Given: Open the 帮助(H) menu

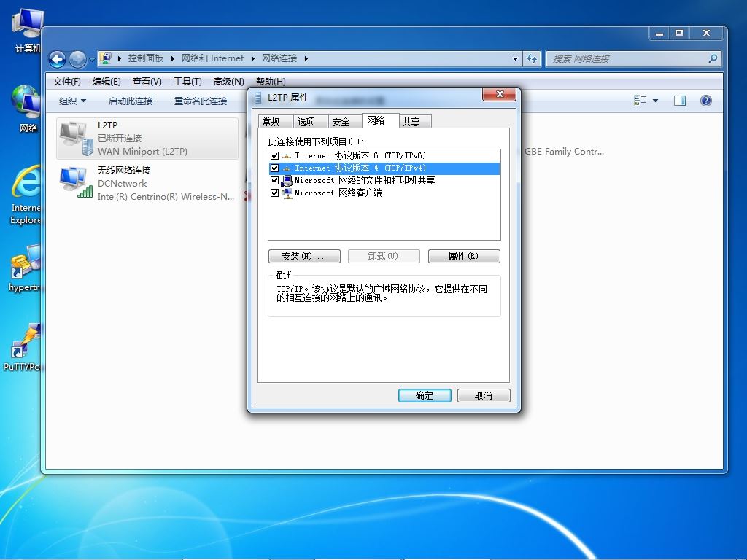Looking at the screenshot, I should point(271,82).
